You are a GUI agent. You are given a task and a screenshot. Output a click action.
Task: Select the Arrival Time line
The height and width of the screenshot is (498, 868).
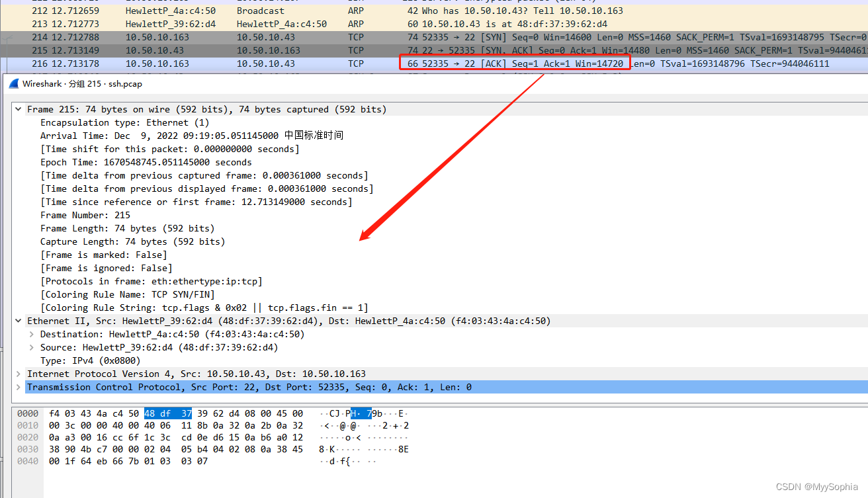click(x=192, y=136)
